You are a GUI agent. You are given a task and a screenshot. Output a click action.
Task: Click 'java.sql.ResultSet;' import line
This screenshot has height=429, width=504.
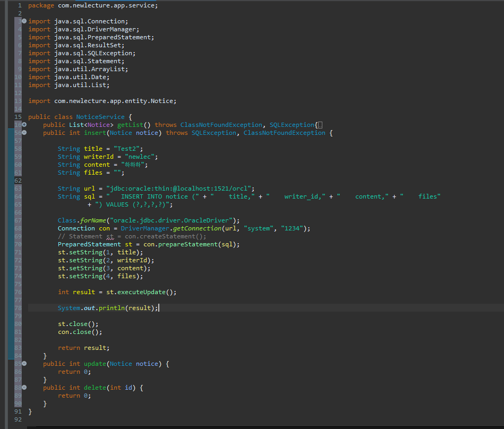point(89,45)
